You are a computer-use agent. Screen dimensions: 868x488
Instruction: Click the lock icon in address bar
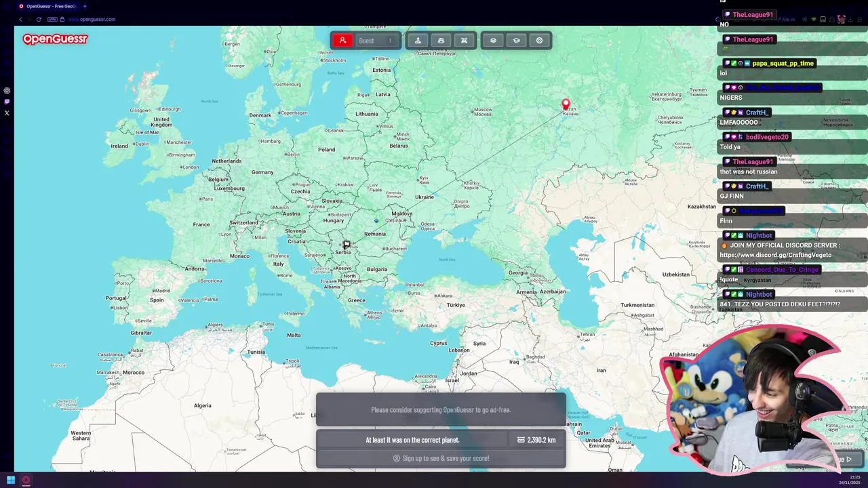tap(62, 19)
